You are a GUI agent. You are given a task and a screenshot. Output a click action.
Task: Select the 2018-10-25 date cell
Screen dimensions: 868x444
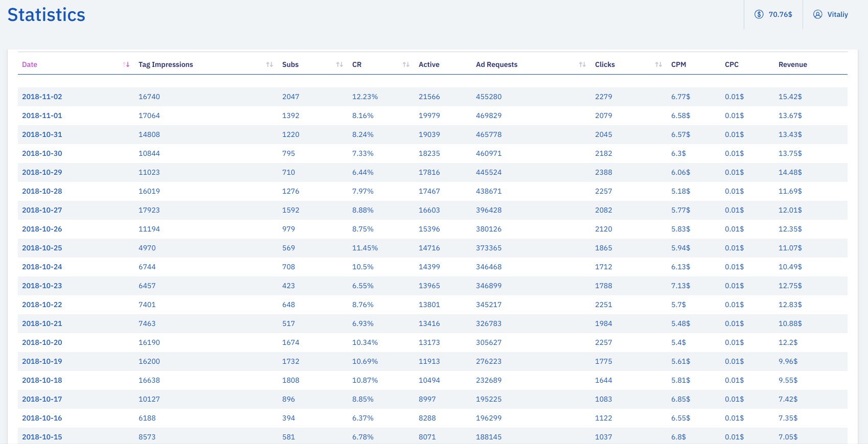pos(42,248)
